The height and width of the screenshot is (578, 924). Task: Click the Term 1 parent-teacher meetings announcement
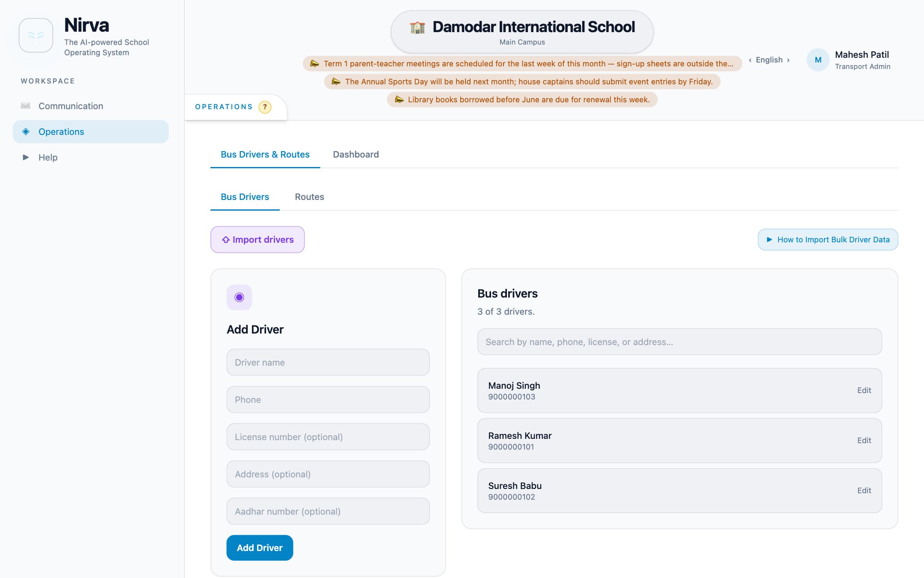pyautogui.click(x=522, y=63)
